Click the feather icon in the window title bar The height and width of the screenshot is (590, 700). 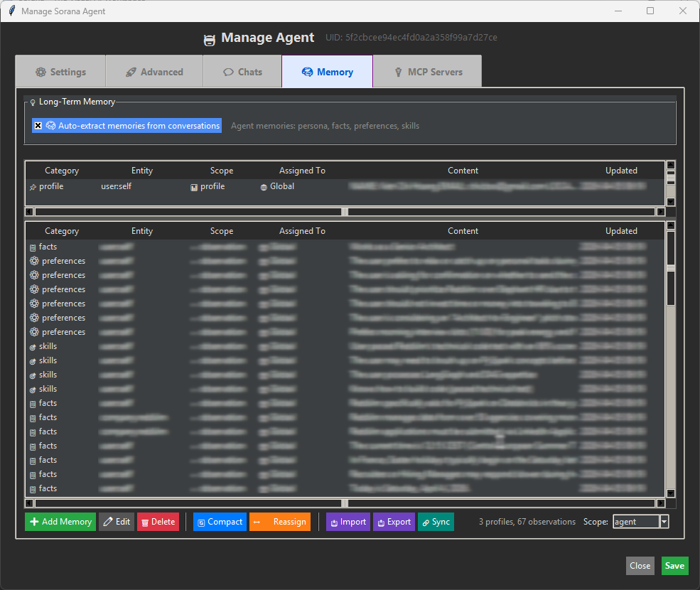10,11
